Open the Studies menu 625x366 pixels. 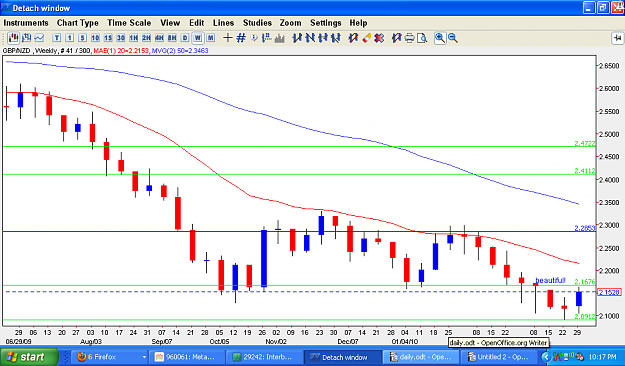click(x=257, y=23)
